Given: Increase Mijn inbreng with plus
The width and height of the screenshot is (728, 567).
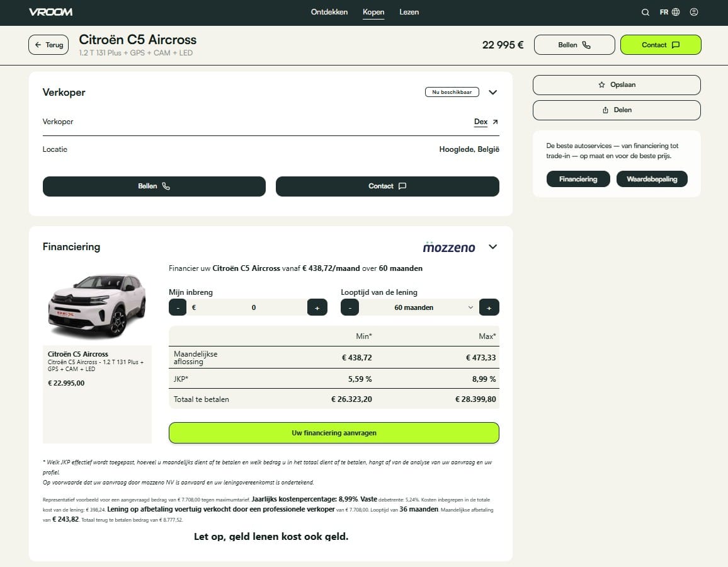Looking at the screenshot, I should 317,307.
